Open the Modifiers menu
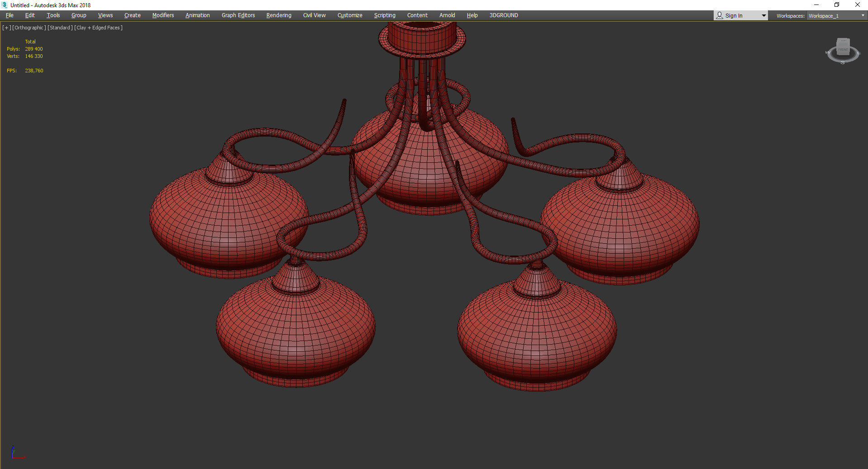The image size is (868, 469). click(163, 15)
